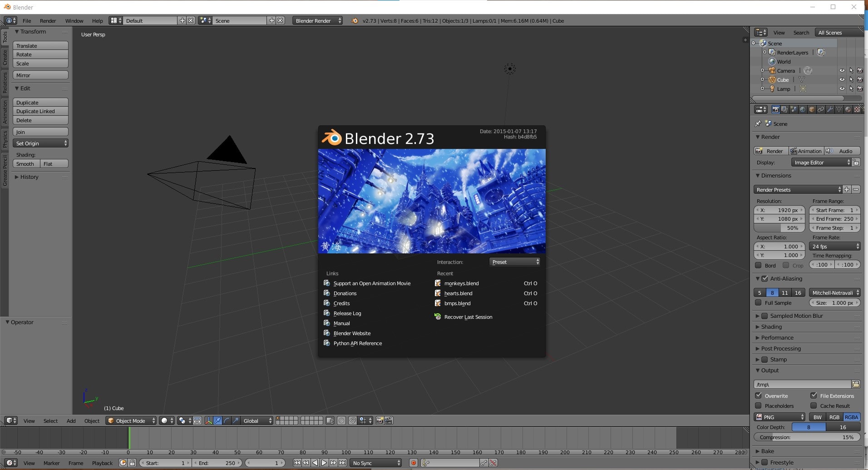Image resolution: width=868 pixels, height=470 pixels.
Task: Disable the Anti-Aliasing checkbox
Action: point(764,278)
